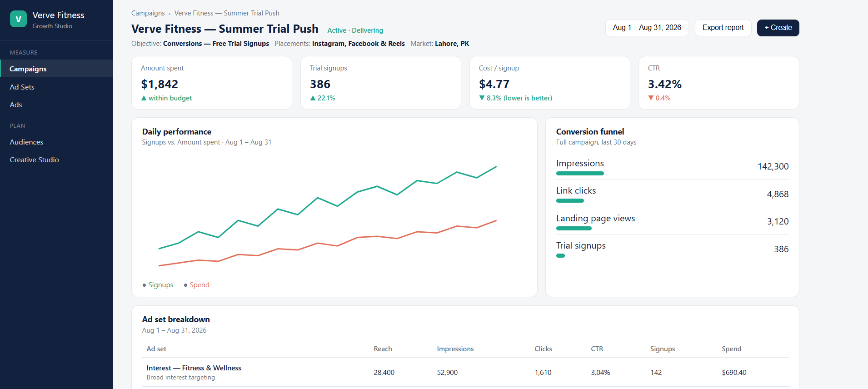Toggle the Signups legend item in chart

point(158,285)
